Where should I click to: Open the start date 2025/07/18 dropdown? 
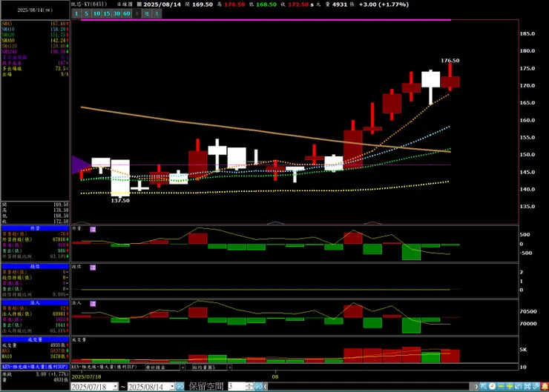coord(116,386)
